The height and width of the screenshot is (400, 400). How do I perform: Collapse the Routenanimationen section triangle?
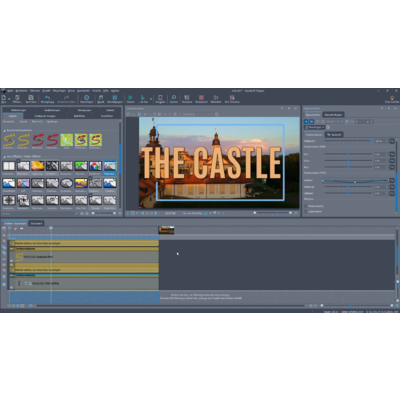coord(5,130)
